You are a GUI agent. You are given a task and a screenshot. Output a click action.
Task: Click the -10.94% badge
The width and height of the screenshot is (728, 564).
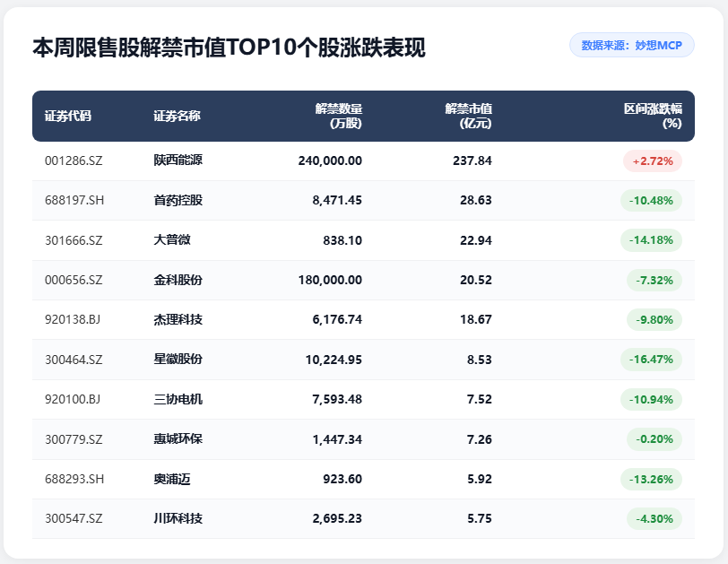(x=651, y=400)
